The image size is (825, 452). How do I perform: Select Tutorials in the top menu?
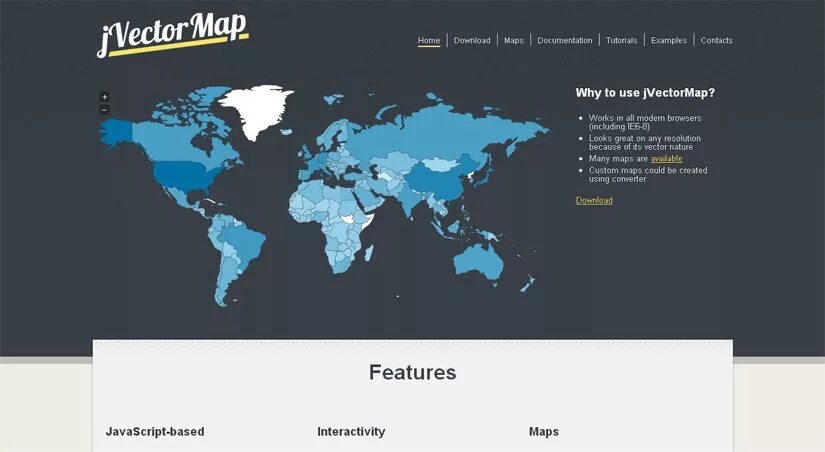tap(621, 40)
